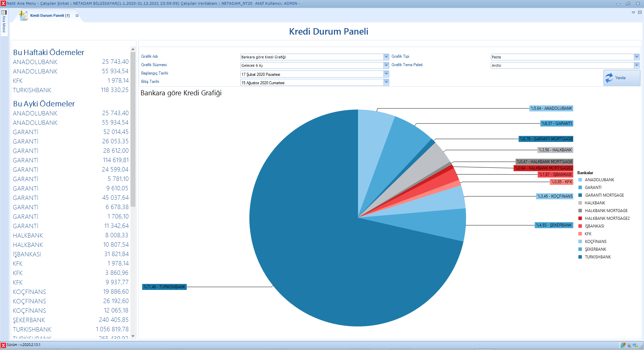Select the GARANTİ 52 014,45 payment row
644x350 pixels.
pyautogui.click(x=71, y=132)
